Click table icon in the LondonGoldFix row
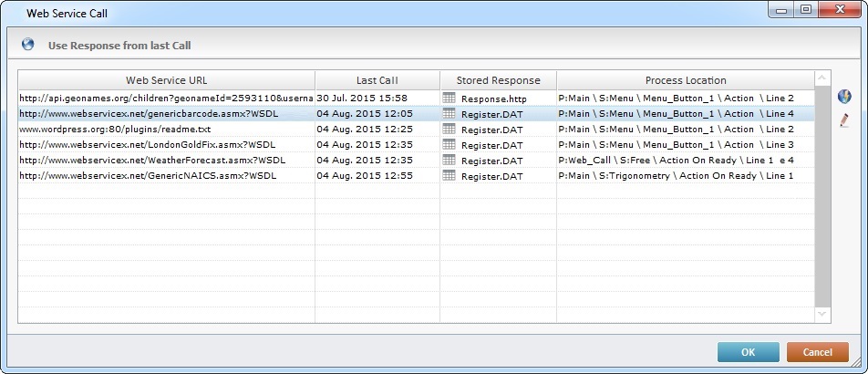868x374 pixels. pyautogui.click(x=449, y=144)
